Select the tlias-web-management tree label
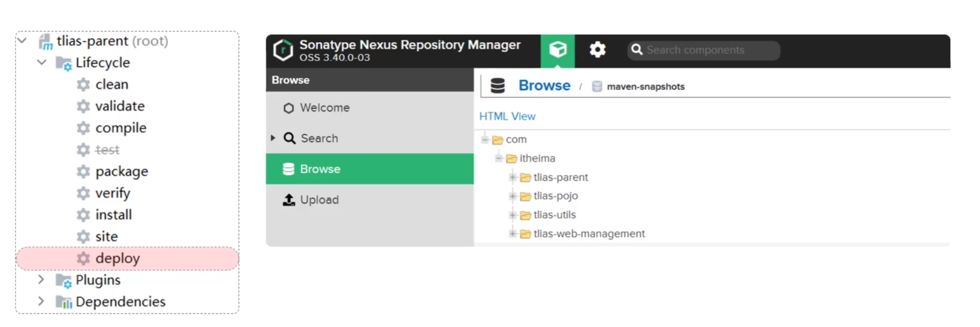This screenshot has height=327, width=980. coord(589,233)
